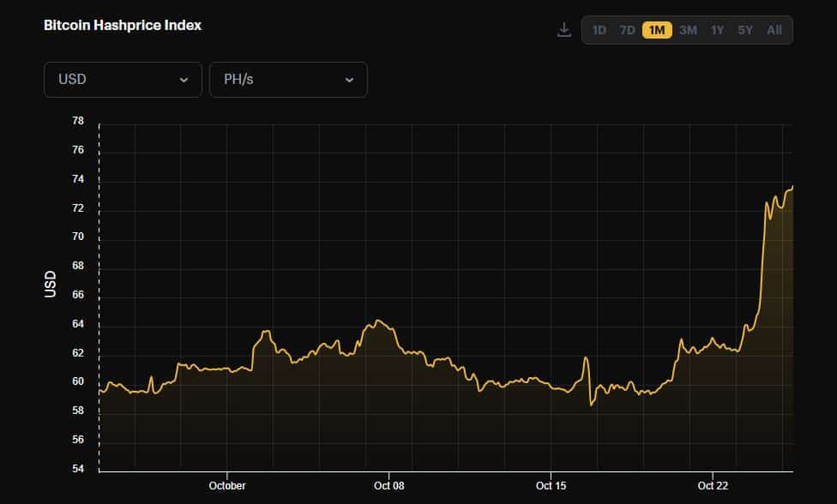
Task: Open the USD currency dropdown
Action: (x=123, y=80)
